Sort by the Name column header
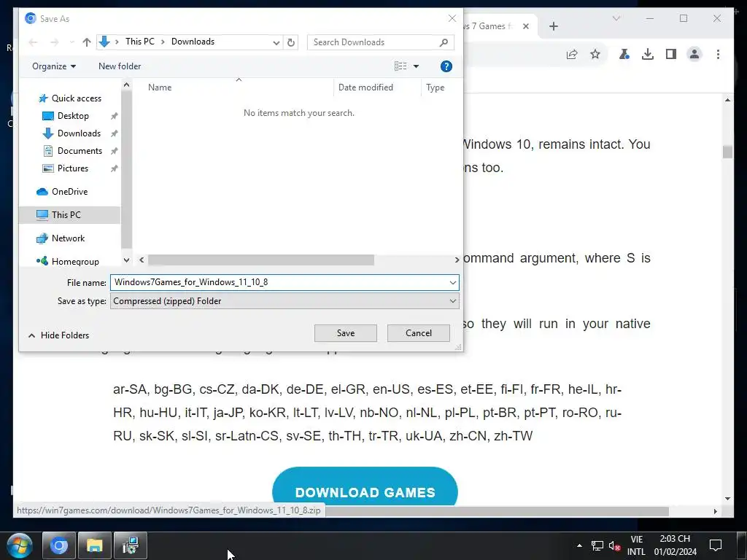 (x=160, y=87)
